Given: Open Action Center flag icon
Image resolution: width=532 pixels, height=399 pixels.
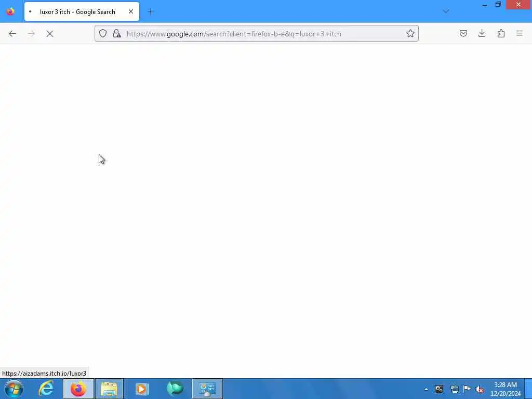Looking at the screenshot, I should coord(467,389).
